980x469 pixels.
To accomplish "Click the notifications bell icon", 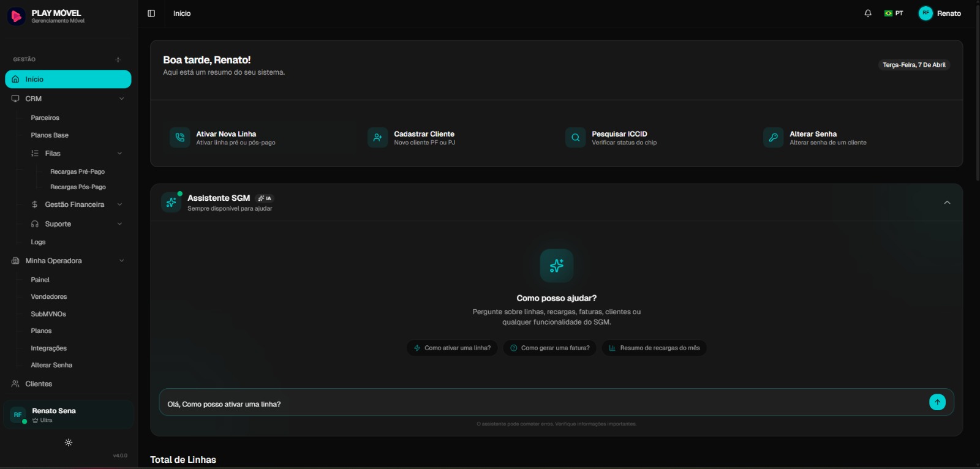I will point(868,13).
